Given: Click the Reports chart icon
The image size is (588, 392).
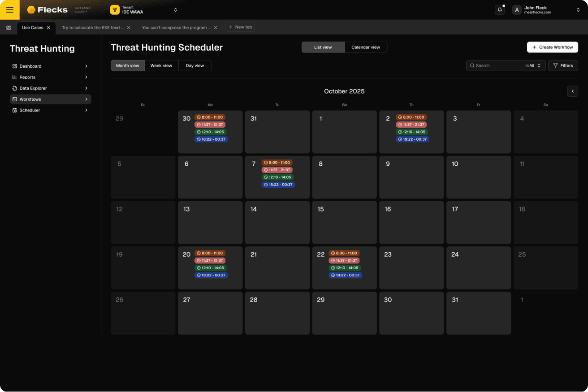Looking at the screenshot, I should tap(15, 78).
